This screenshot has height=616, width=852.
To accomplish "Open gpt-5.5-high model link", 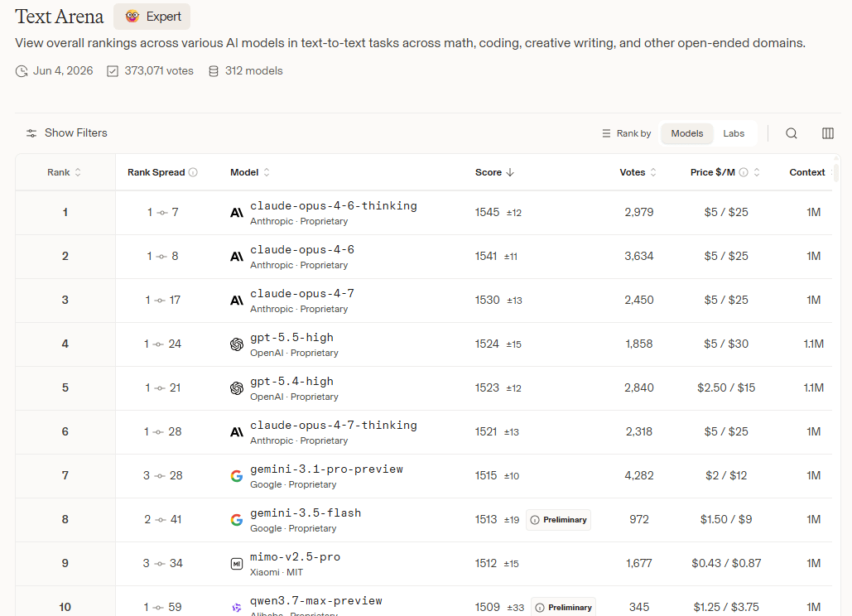I will tap(291, 338).
